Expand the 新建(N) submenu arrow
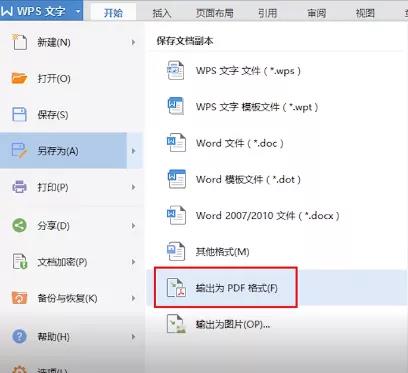Viewport: 408px width, 373px height. (x=133, y=42)
